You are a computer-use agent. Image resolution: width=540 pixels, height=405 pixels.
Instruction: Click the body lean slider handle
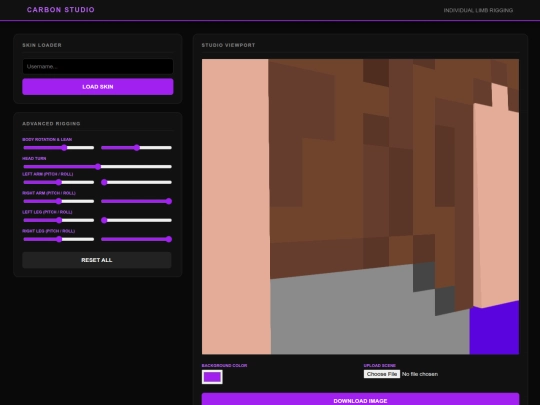point(137,148)
